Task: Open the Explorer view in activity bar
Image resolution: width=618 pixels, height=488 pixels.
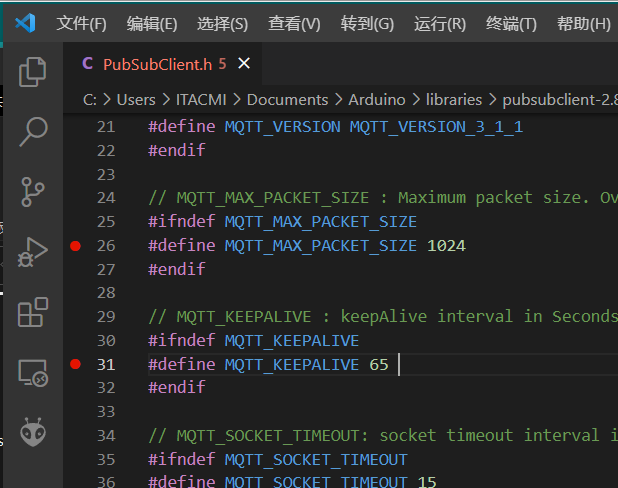Action: (33, 71)
